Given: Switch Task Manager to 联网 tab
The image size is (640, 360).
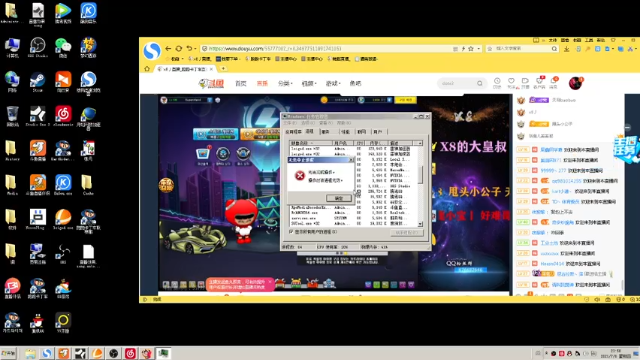Looking at the screenshot, I should 362,132.
